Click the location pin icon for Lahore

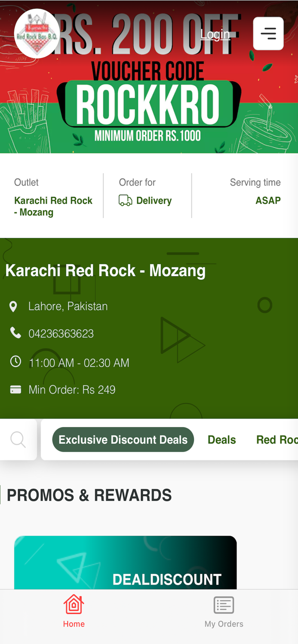(14, 306)
